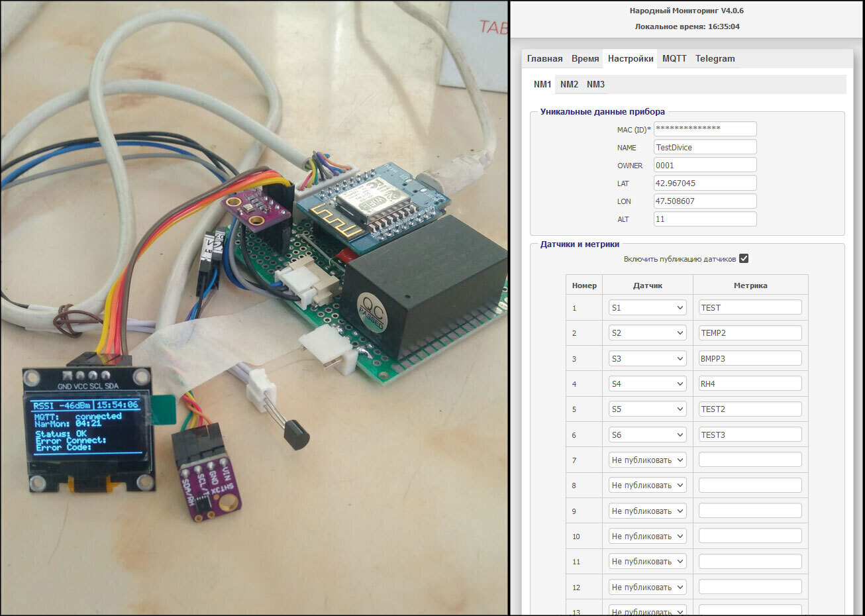Open the S2 sensor dropdown in row 2
The image size is (865, 616).
point(647,333)
